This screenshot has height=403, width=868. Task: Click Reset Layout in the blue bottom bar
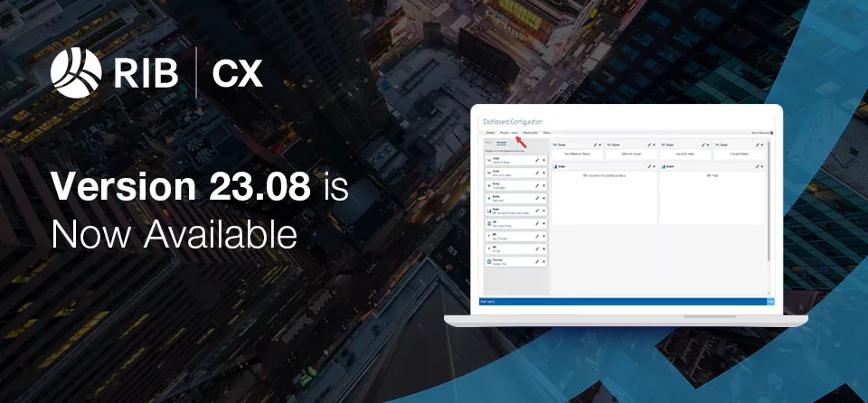[486, 302]
